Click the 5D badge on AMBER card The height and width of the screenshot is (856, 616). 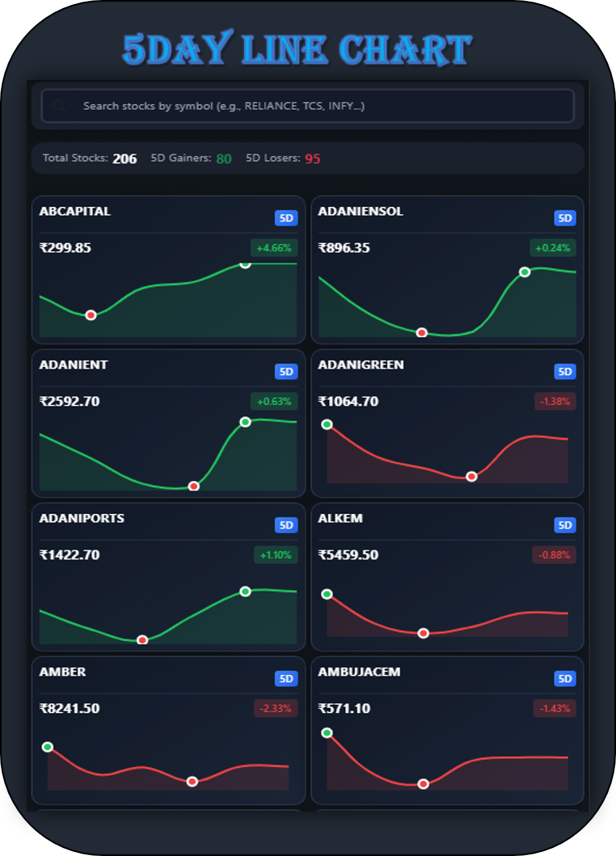[286, 679]
